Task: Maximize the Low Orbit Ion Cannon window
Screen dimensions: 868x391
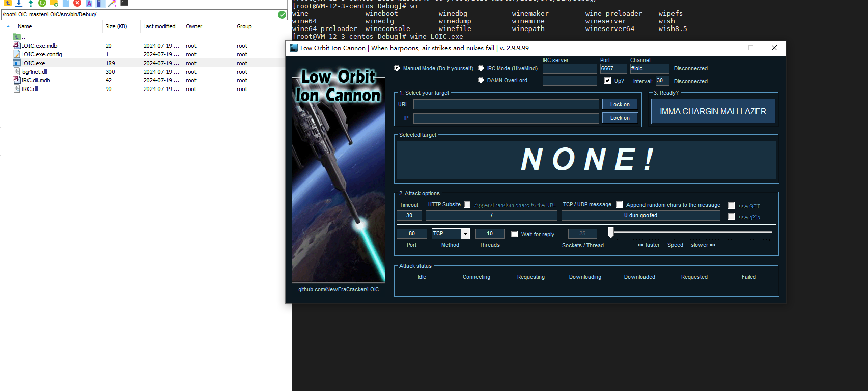Action: tap(751, 48)
